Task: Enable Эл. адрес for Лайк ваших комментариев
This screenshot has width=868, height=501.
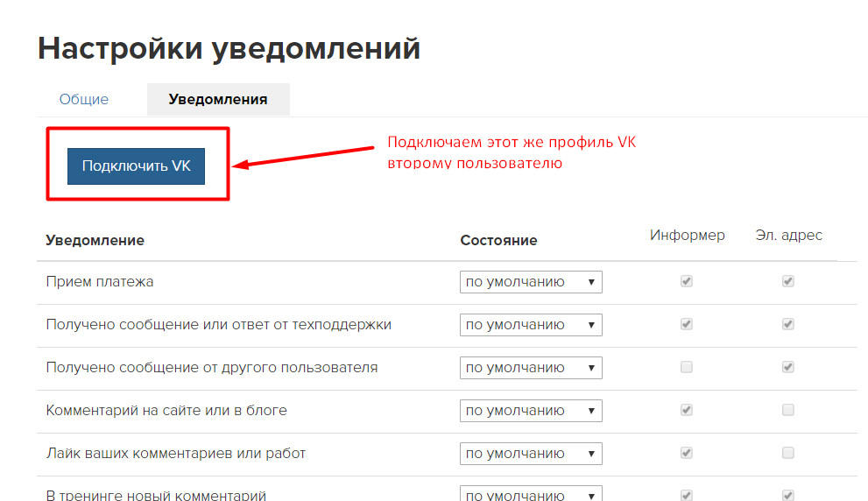Action: 788,453
